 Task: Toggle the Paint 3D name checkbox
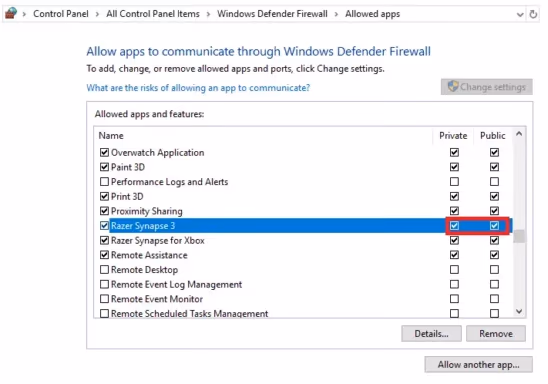coord(104,167)
